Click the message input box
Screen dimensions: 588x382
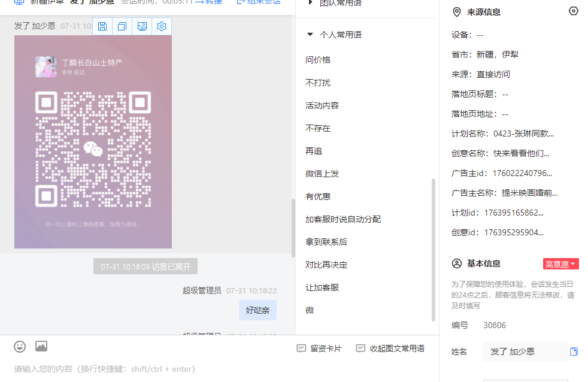click(x=219, y=369)
